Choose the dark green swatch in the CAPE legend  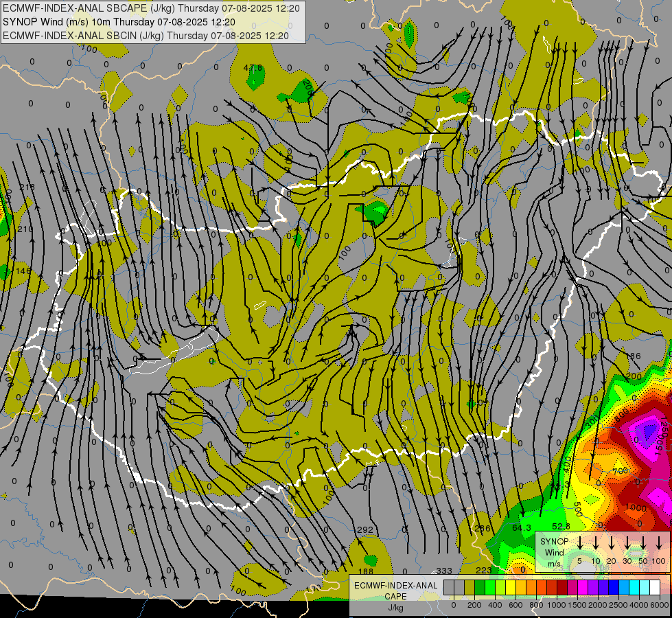(480, 587)
